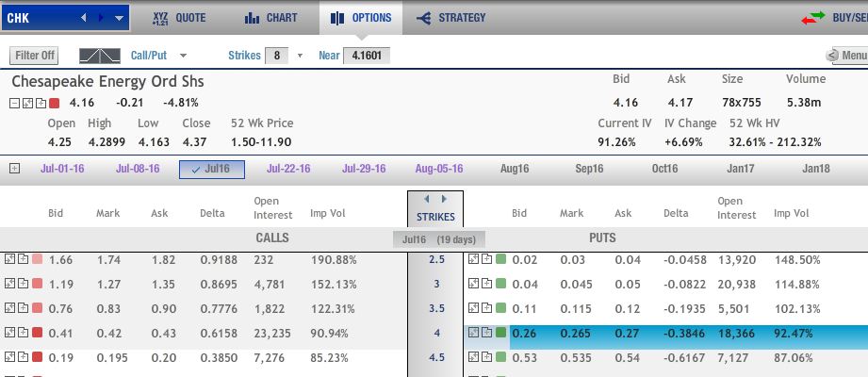Open chart icon for put with bid 0.04

coord(473,284)
